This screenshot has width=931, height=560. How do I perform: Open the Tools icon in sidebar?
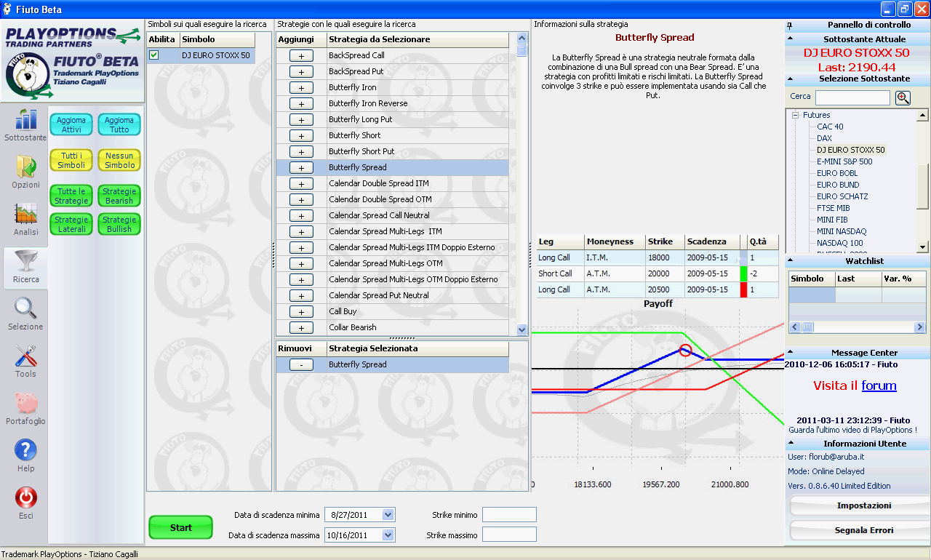click(25, 356)
